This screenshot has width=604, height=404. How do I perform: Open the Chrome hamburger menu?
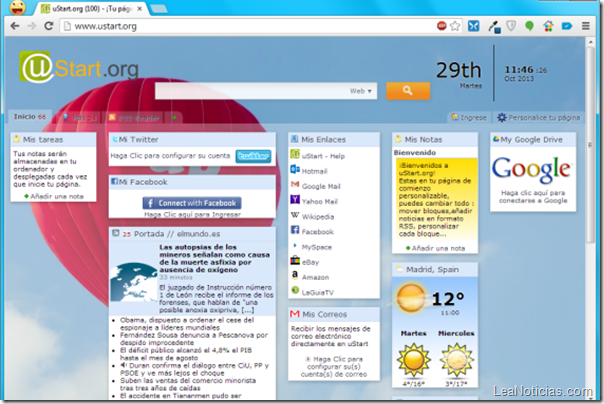pos(586,26)
